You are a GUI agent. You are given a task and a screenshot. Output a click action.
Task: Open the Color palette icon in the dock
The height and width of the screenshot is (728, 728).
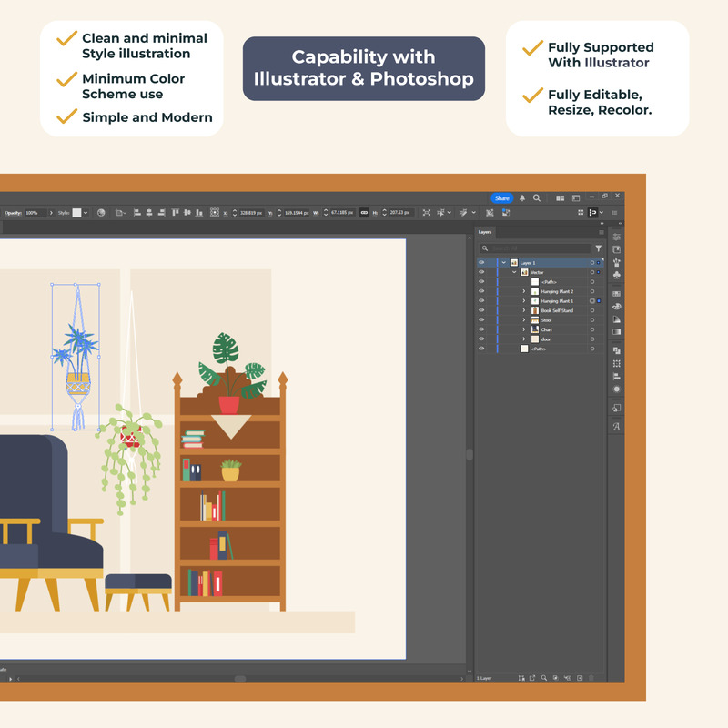[617, 307]
